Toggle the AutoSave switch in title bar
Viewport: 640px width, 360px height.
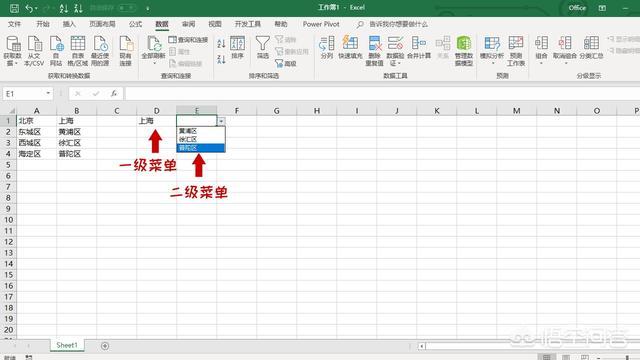[127, 8]
